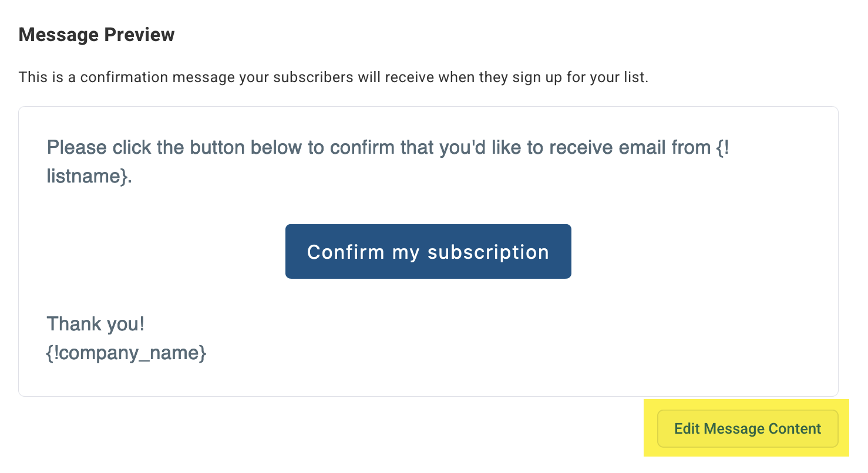Click the word This starting the description

click(x=30, y=77)
